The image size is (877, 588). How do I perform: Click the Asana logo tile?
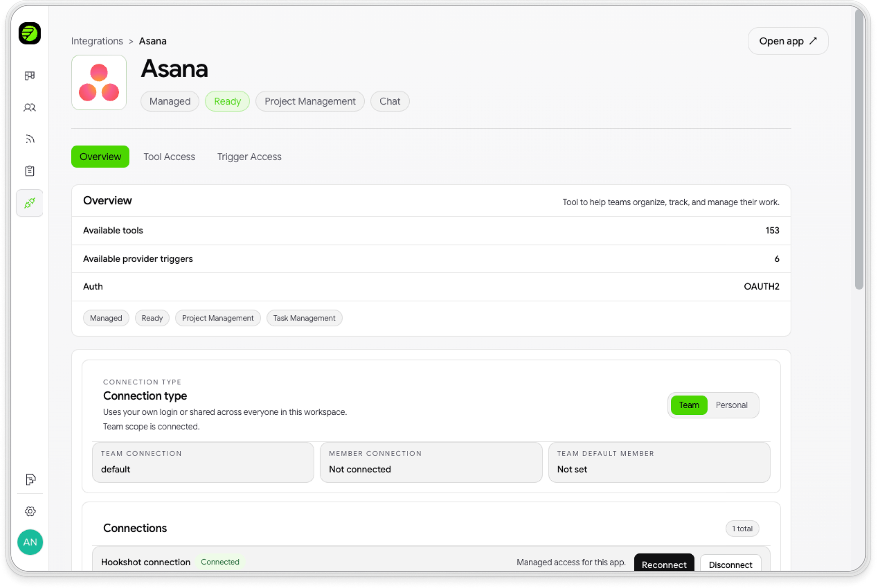[x=99, y=83]
